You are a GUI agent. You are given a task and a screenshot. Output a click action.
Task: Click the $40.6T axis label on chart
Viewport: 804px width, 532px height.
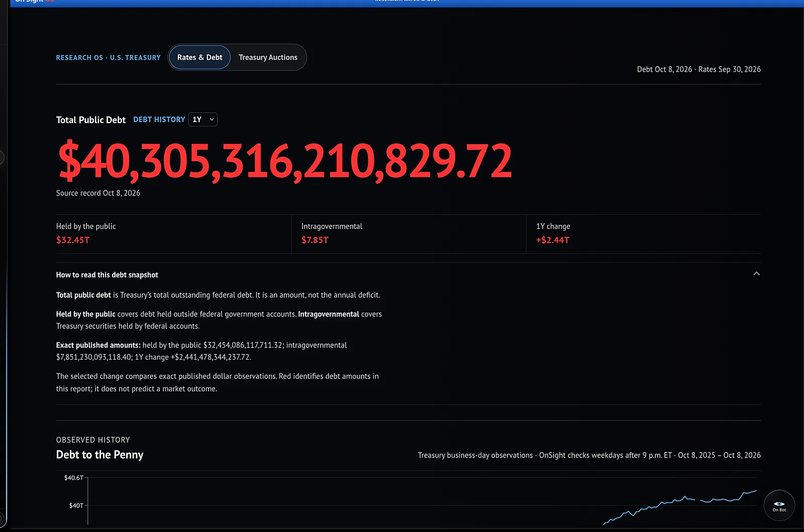tap(74, 478)
